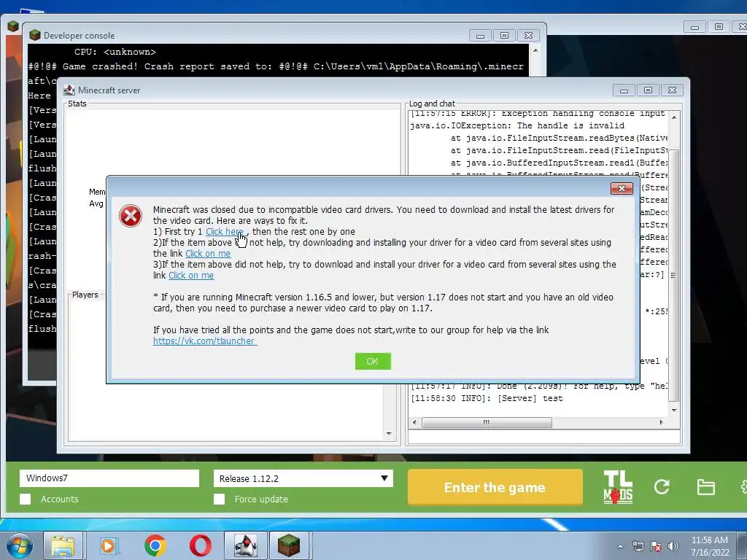Click the taskbar clock showing 11:58 AM

(710, 546)
